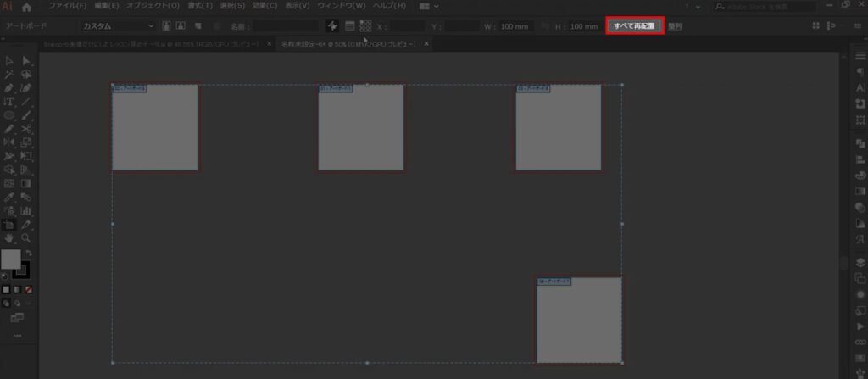Screen dimensions: 868x379
Task: Open the Artboard Options icon
Action: click(348, 26)
